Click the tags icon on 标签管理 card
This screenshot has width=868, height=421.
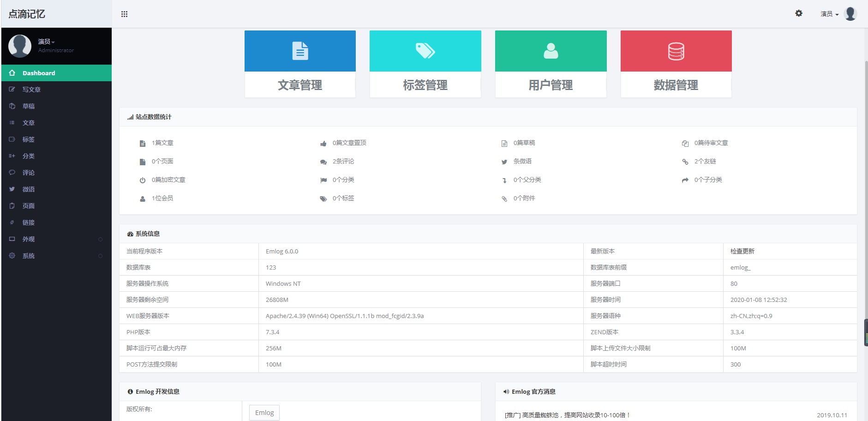tap(425, 51)
